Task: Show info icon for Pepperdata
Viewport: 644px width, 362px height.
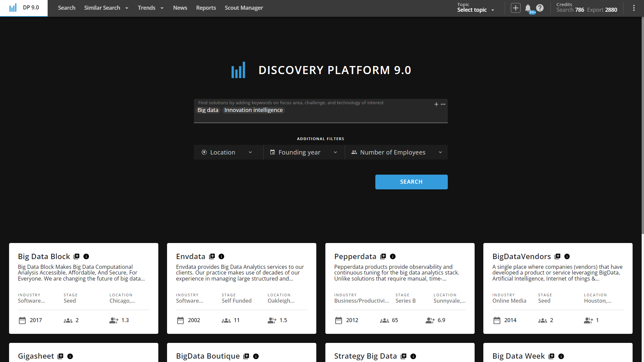Action: 393,256
